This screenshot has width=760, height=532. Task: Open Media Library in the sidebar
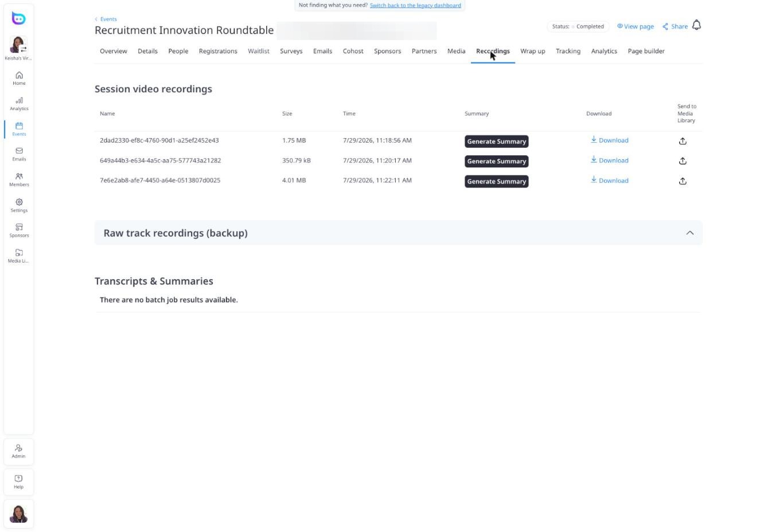click(x=19, y=256)
